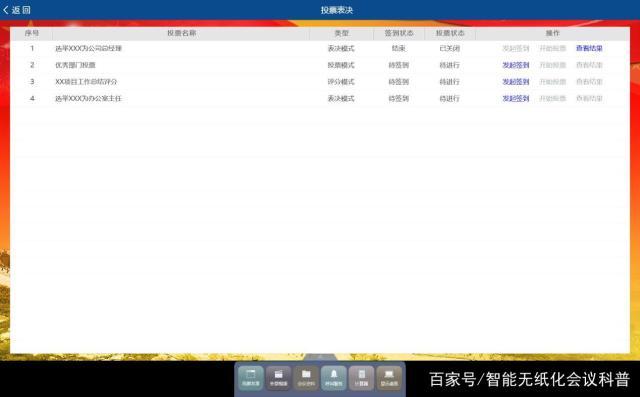Click greyed 查看结果 in row 3
The height and width of the screenshot is (397, 640).
[x=589, y=82]
